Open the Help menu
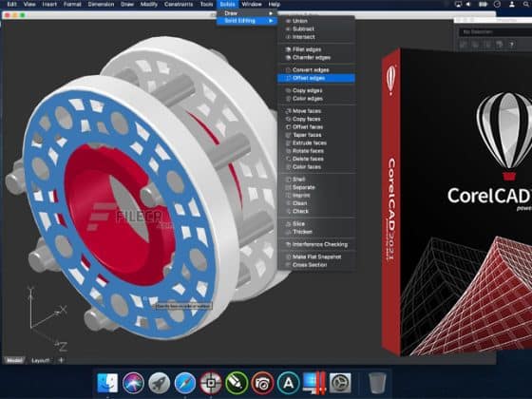The image size is (532, 399). point(275,4)
